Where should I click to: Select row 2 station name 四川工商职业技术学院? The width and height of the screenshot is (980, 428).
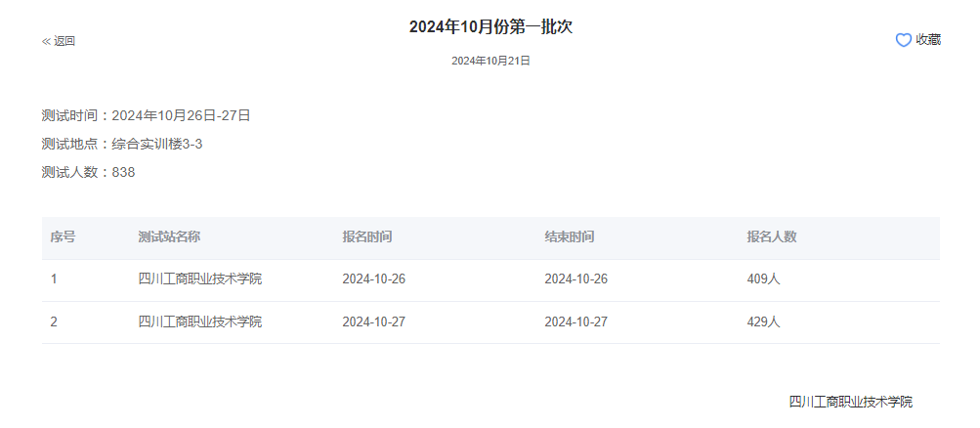click(200, 322)
